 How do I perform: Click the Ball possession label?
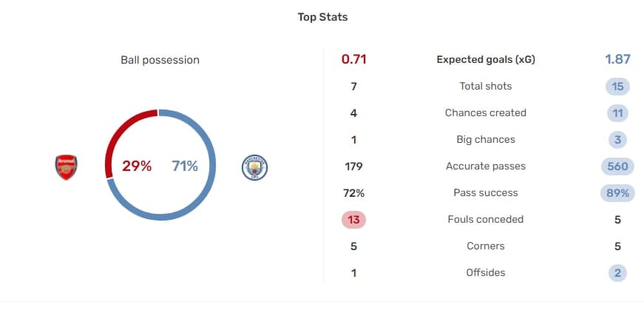[160, 60]
